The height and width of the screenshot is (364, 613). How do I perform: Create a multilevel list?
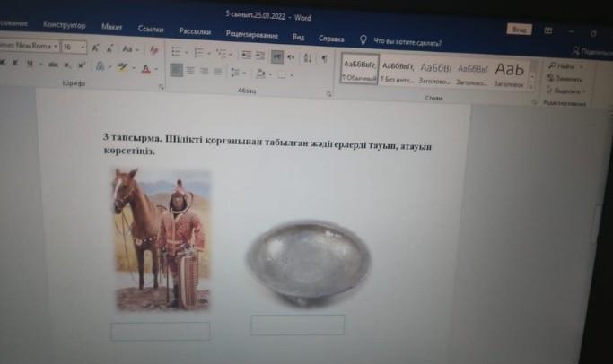coord(223,54)
